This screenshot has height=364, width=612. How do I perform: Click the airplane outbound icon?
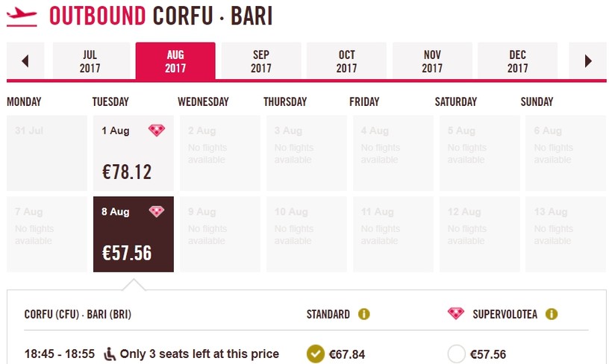[x=21, y=16]
